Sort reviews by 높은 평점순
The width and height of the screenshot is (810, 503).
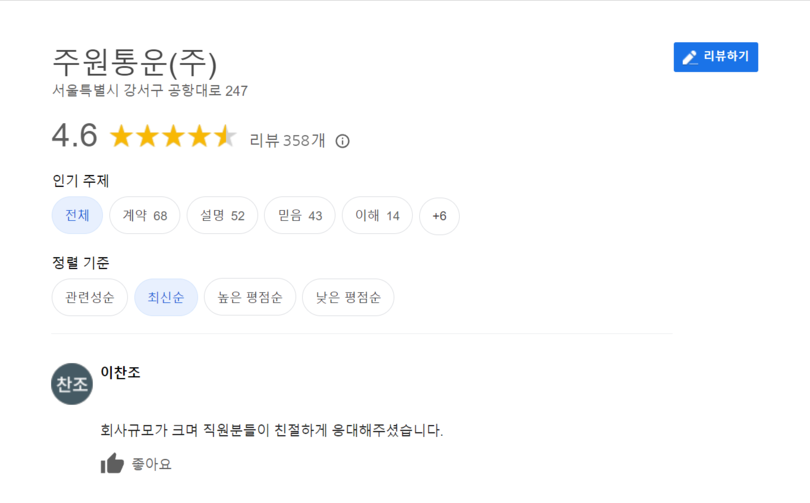point(250,297)
